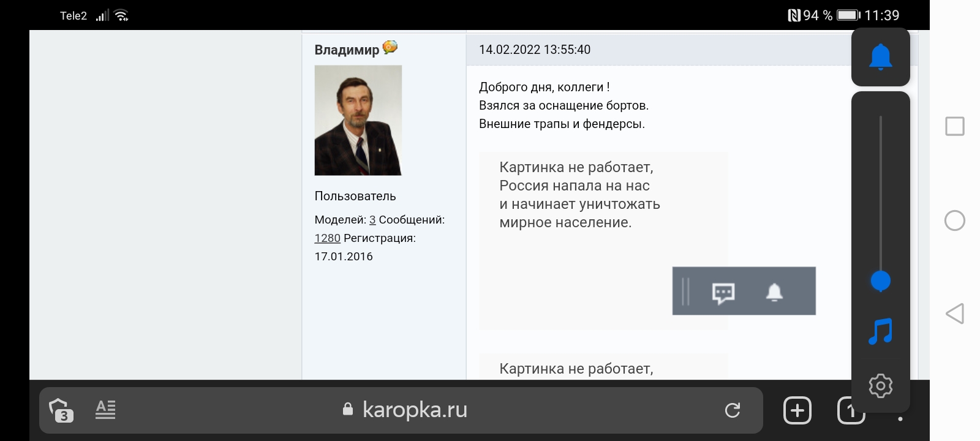The image size is (980, 441).
Task: Open sound settings gear in volume panel
Action: tap(880, 386)
